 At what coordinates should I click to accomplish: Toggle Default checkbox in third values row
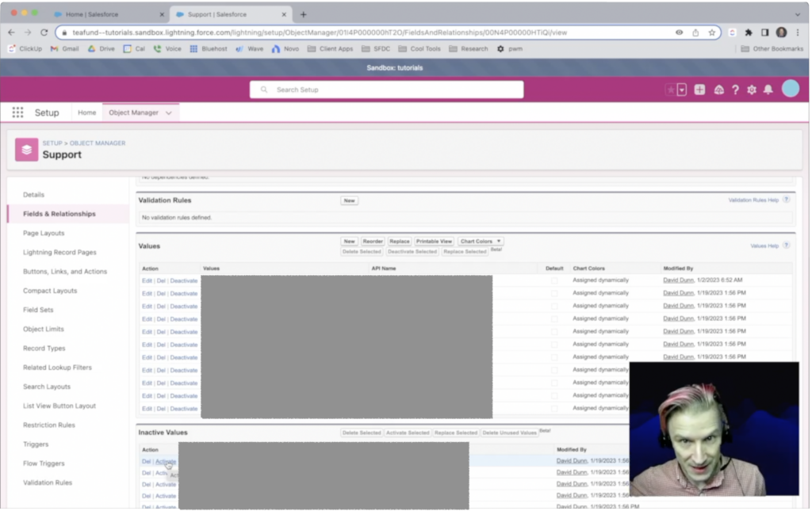pyautogui.click(x=554, y=306)
